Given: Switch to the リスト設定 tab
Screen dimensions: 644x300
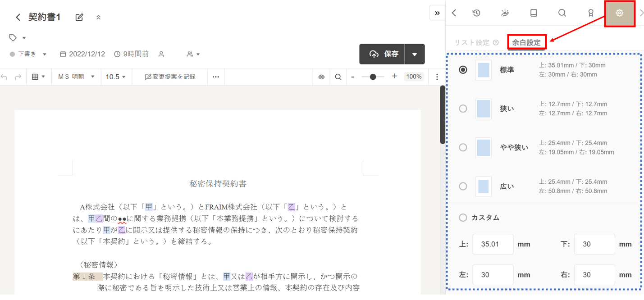Looking at the screenshot, I should point(471,43).
